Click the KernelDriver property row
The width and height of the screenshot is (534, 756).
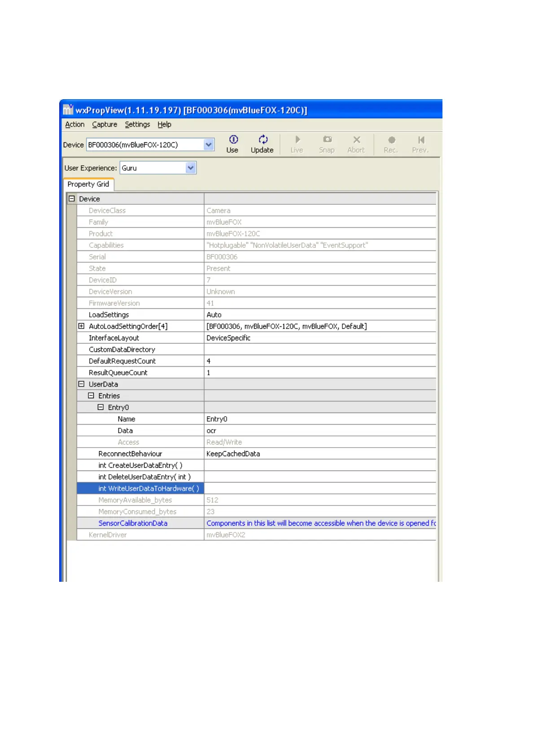point(256,535)
